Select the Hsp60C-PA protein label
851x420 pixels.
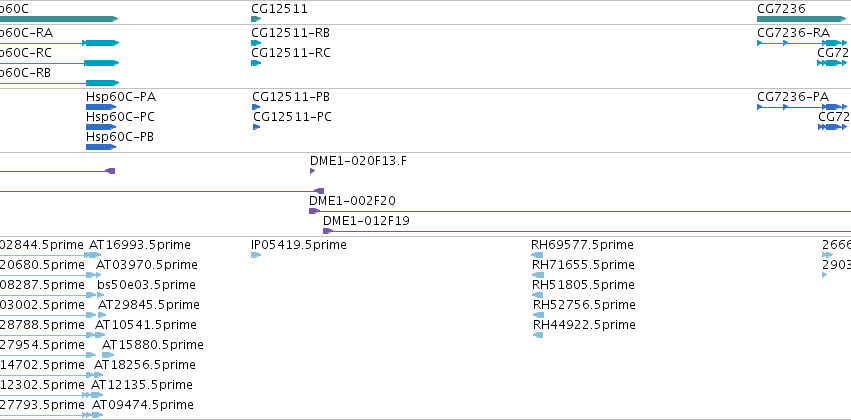121,97
